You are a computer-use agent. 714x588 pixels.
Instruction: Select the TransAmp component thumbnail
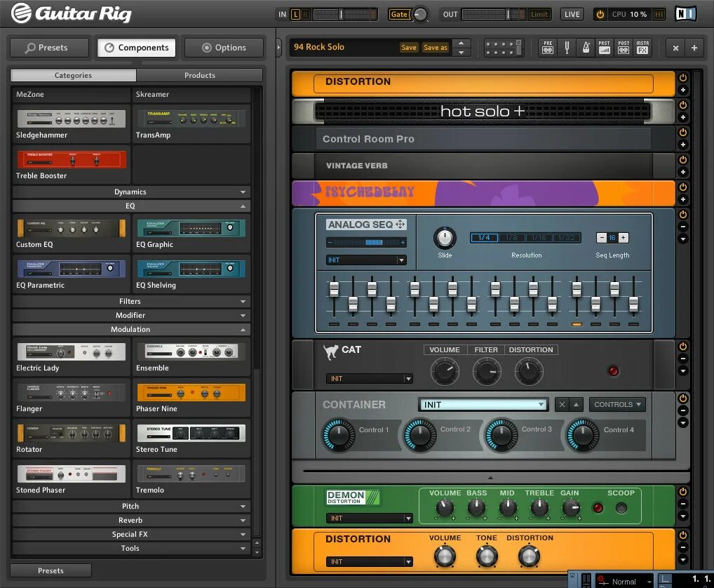point(191,119)
